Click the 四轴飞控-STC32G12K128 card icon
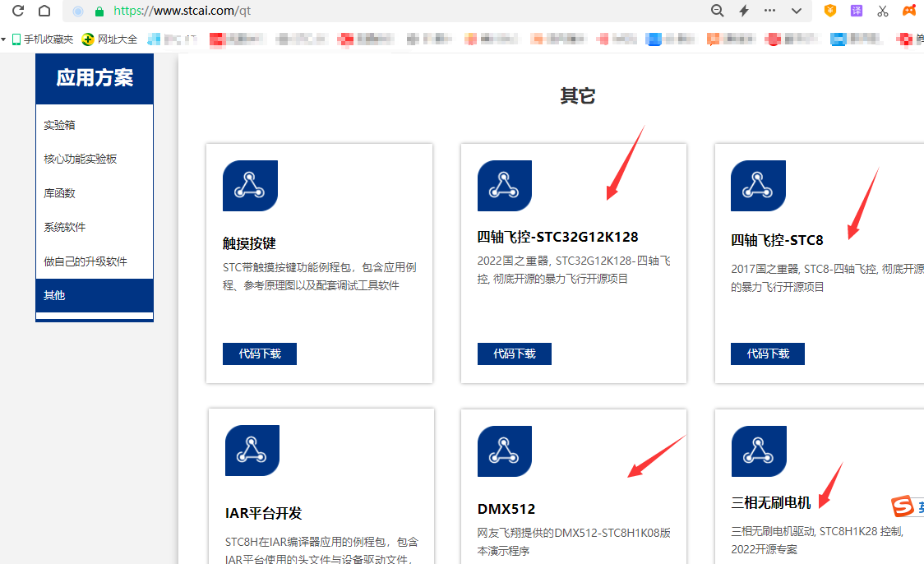Viewport: 924px width, 564px height. [505, 186]
